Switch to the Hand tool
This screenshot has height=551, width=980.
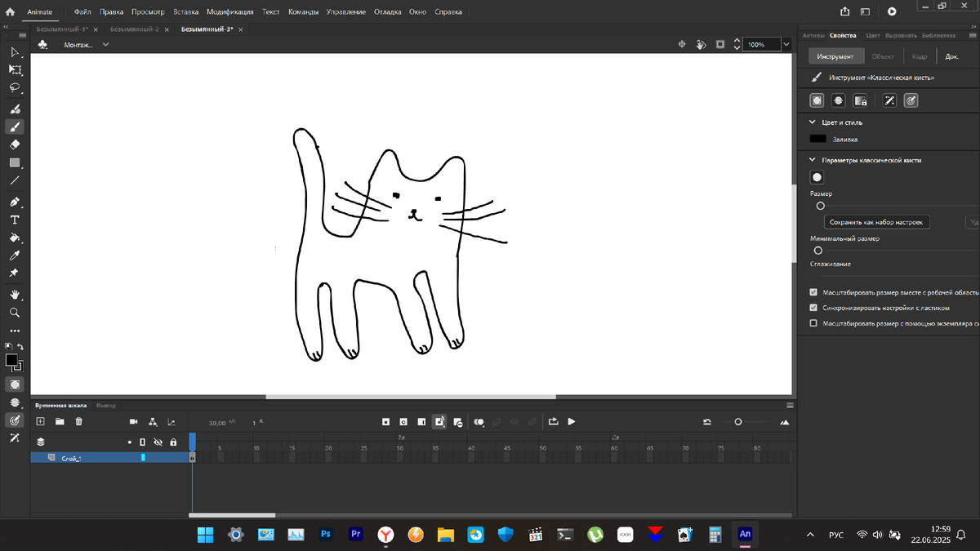click(x=15, y=295)
